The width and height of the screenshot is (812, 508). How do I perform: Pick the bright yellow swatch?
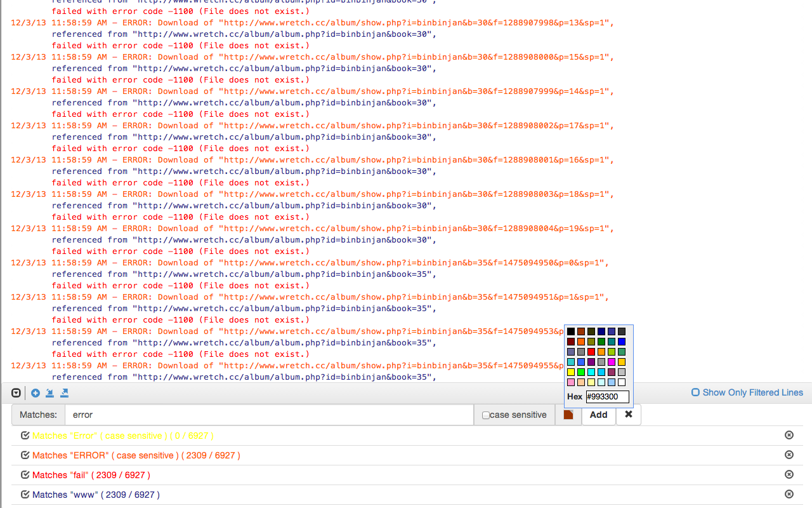571,372
